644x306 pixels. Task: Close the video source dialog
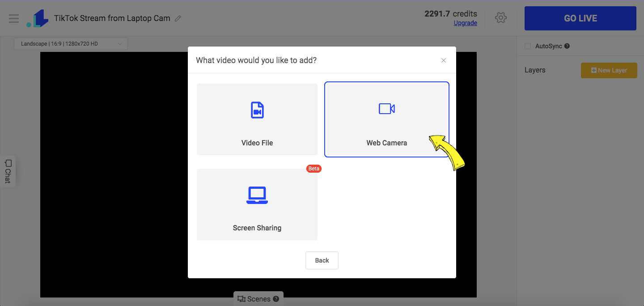coord(443,60)
